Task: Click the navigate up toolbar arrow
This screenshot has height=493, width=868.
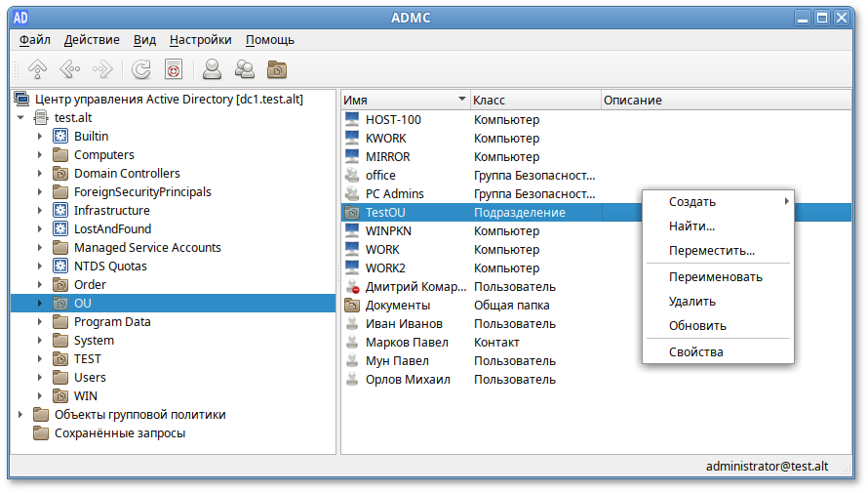Action: [37, 69]
